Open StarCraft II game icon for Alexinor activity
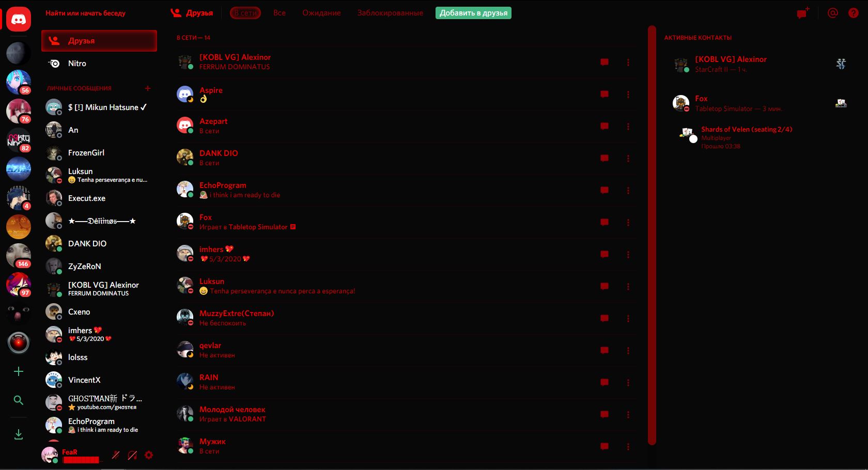868x470 pixels. pos(841,64)
